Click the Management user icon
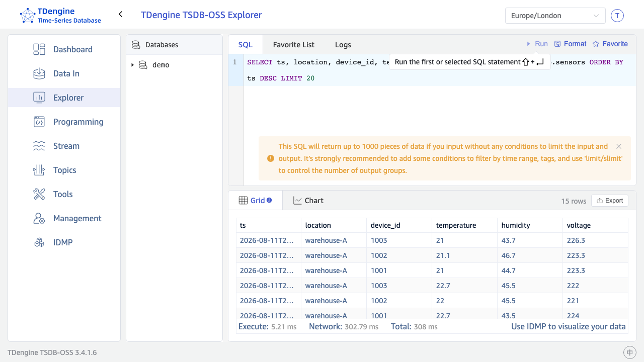 (39, 218)
